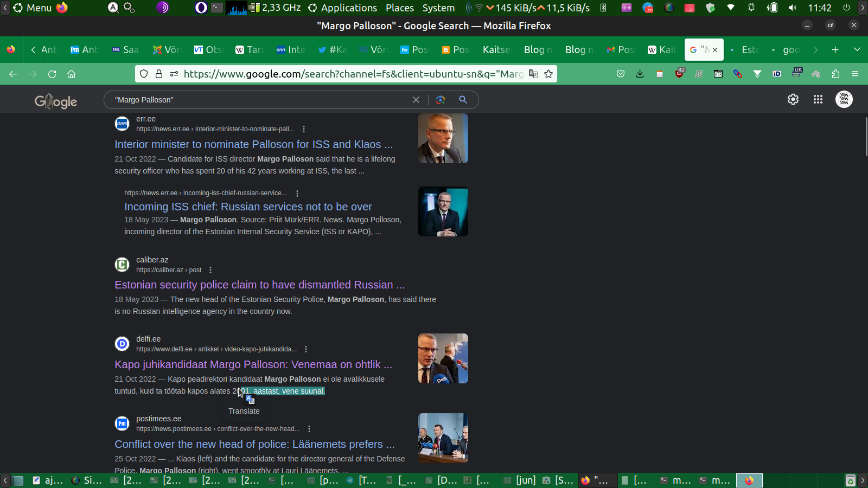
Task: Open 'Estonian security police claim' result
Action: (x=259, y=285)
